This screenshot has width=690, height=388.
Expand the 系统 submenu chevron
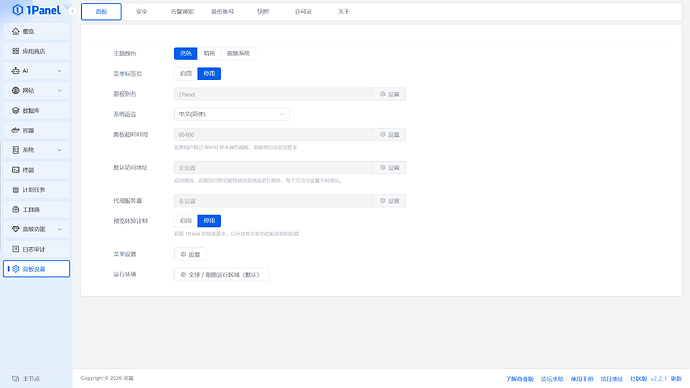(60, 150)
